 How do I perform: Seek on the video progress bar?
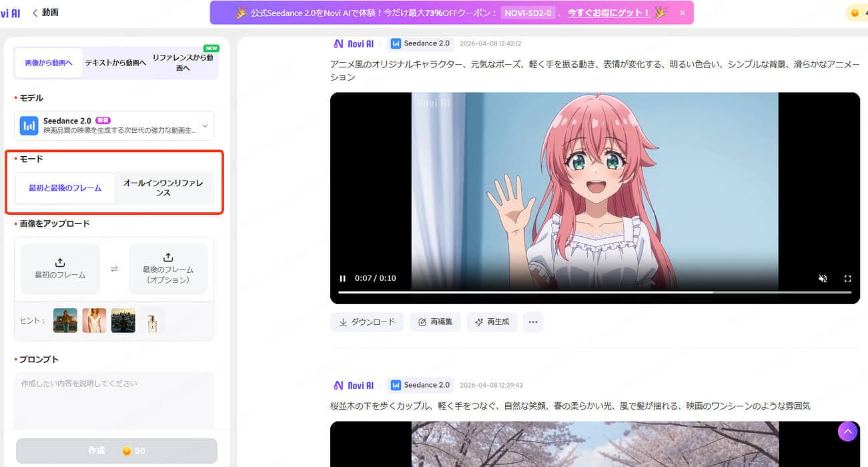(594, 292)
